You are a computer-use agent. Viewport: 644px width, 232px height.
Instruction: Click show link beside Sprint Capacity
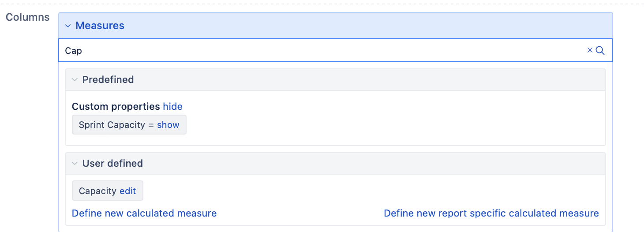168,125
